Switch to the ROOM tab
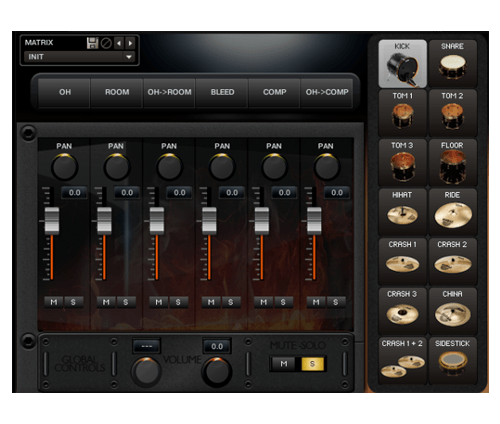This screenshot has width=500, height=424. pyautogui.click(x=117, y=92)
